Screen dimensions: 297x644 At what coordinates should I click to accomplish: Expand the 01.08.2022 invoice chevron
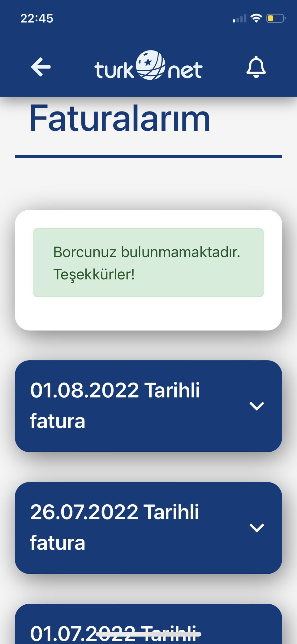[x=257, y=406]
